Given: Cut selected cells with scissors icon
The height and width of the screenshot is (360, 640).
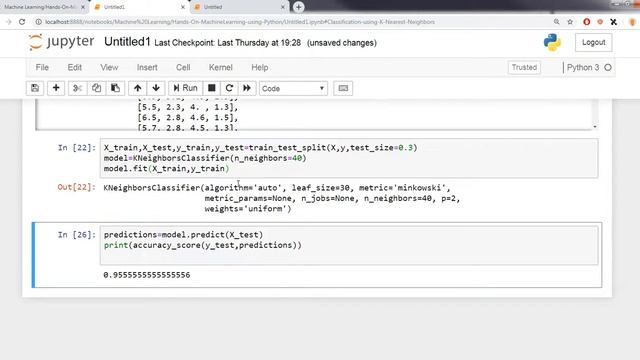Looking at the screenshot, I should 78,88.
